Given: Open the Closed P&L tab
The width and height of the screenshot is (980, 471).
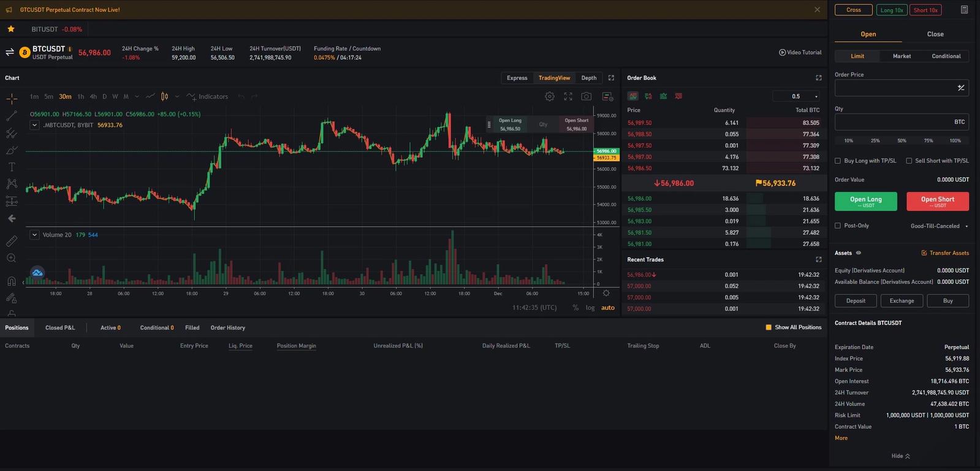Looking at the screenshot, I should point(60,327).
